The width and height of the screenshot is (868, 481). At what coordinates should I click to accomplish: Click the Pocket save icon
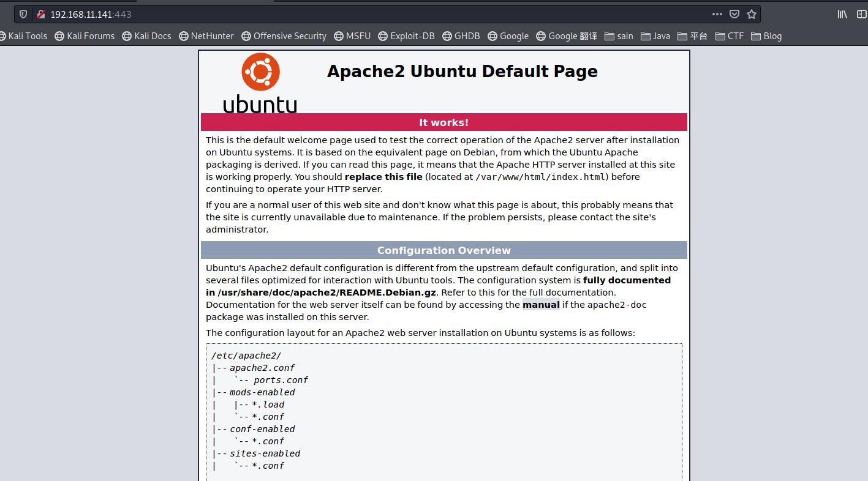[x=734, y=14]
